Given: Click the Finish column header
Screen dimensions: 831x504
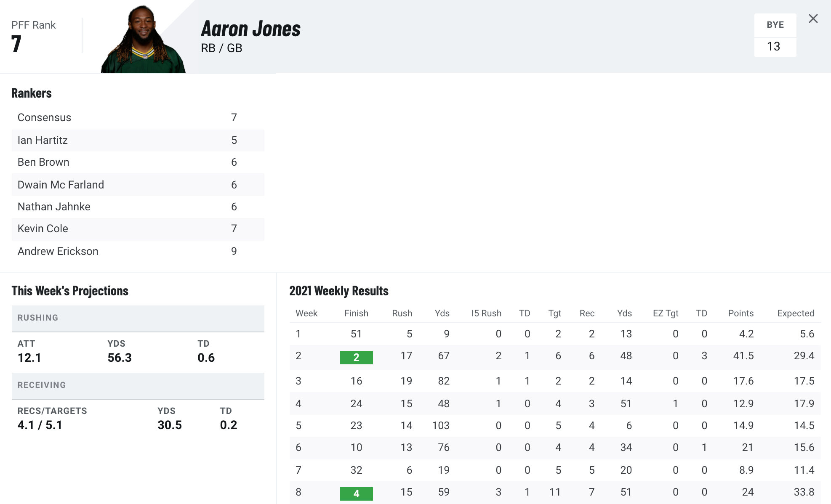Looking at the screenshot, I should [356, 313].
